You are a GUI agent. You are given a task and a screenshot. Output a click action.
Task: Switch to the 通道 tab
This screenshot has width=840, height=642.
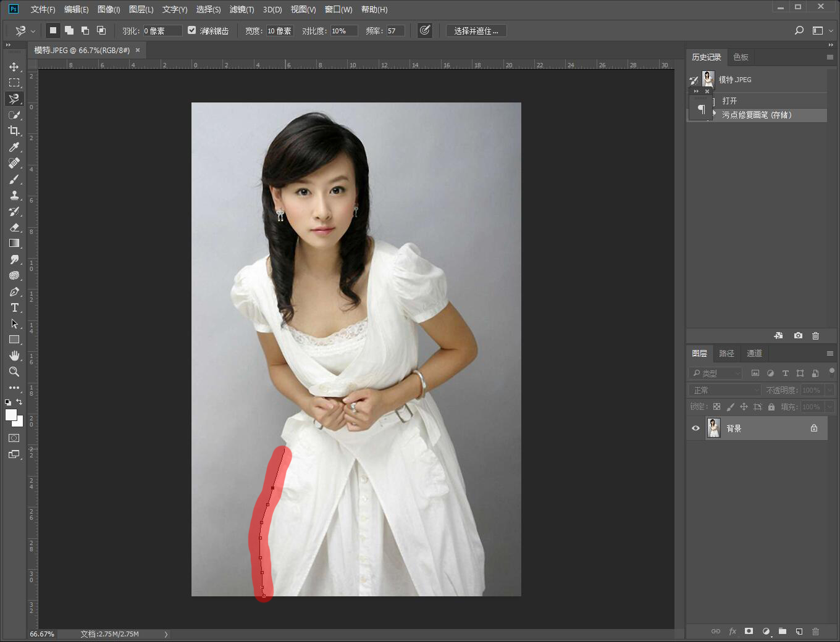click(754, 354)
